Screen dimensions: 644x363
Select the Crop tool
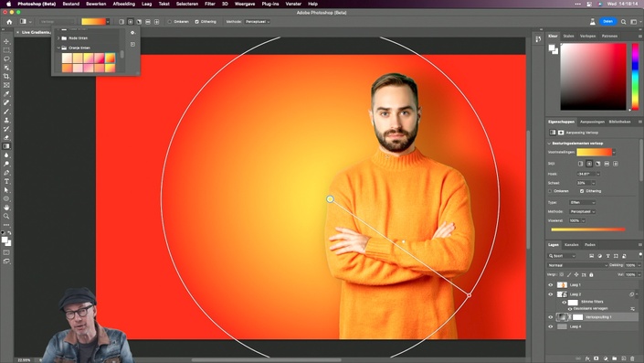tap(6, 77)
